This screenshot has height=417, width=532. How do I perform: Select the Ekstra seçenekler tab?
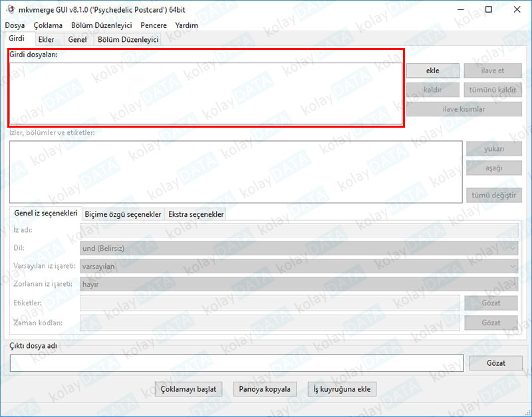click(x=196, y=214)
